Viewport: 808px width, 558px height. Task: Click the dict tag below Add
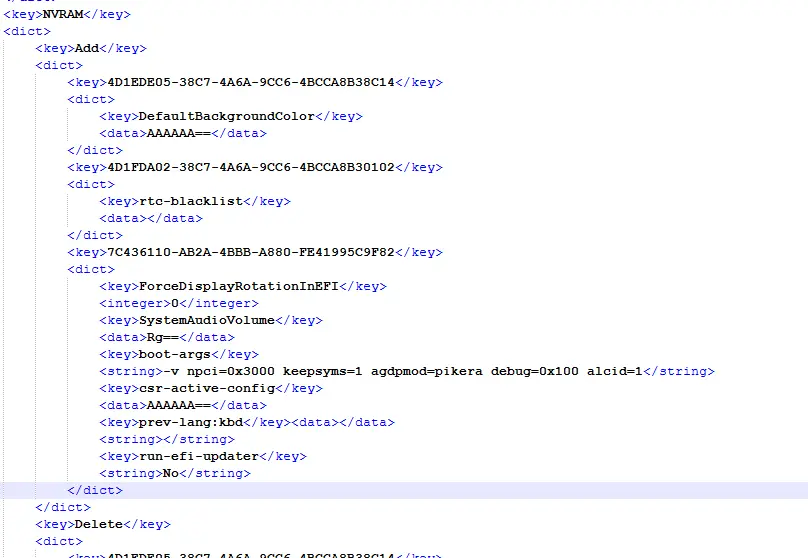click(x=59, y=65)
